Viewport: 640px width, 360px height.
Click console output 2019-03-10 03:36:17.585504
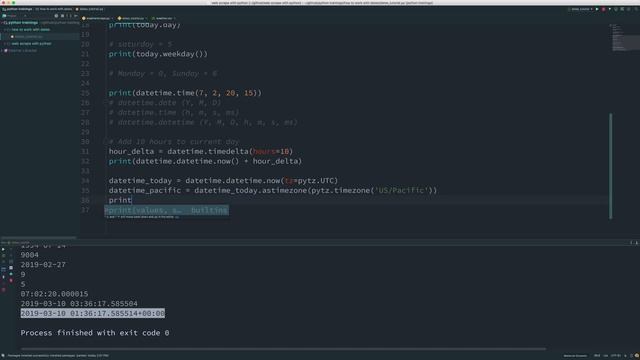(x=79, y=304)
